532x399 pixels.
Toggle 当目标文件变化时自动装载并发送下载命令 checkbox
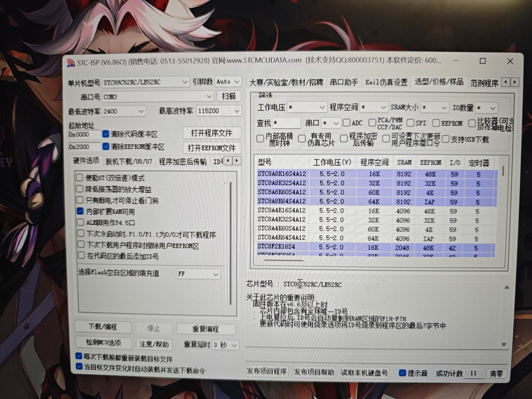(79, 366)
